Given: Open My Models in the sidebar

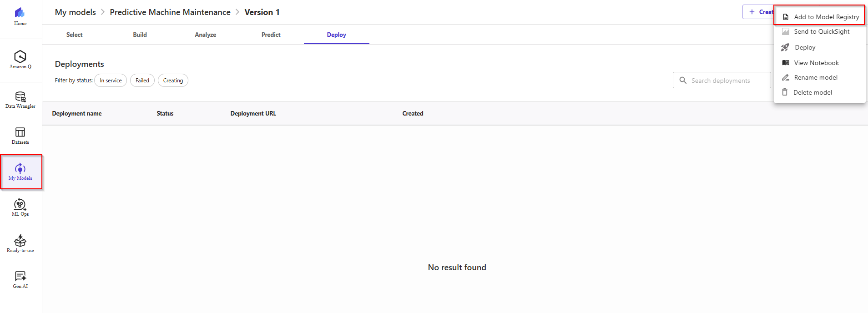Looking at the screenshot, I should 20,172.
